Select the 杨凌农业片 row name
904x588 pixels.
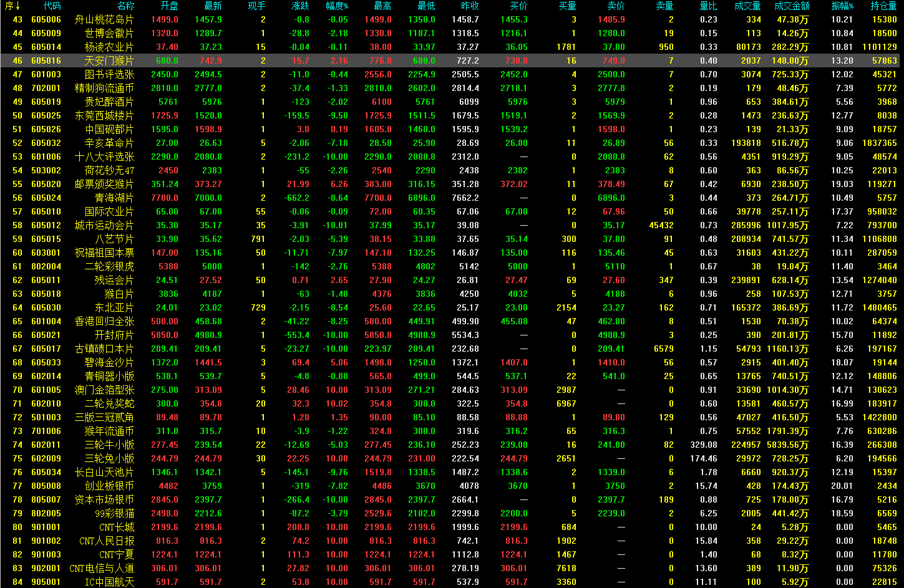click(x=109, y=47)
